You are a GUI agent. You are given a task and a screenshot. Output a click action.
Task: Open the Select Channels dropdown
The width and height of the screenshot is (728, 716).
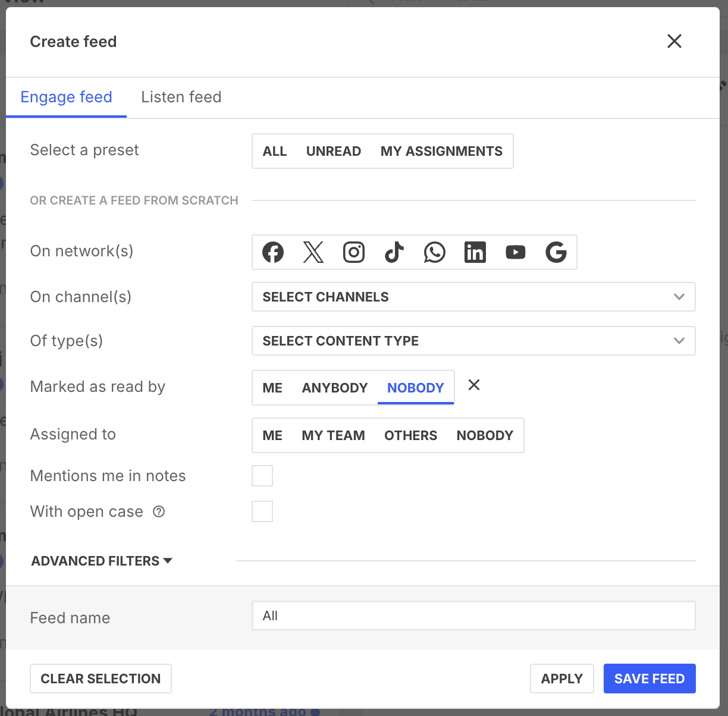click(473, 297)
